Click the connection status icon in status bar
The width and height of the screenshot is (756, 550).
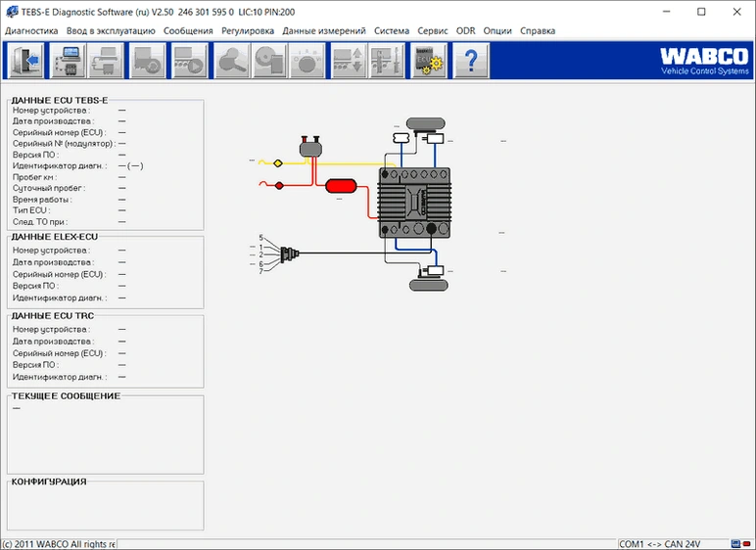[735, 544]
